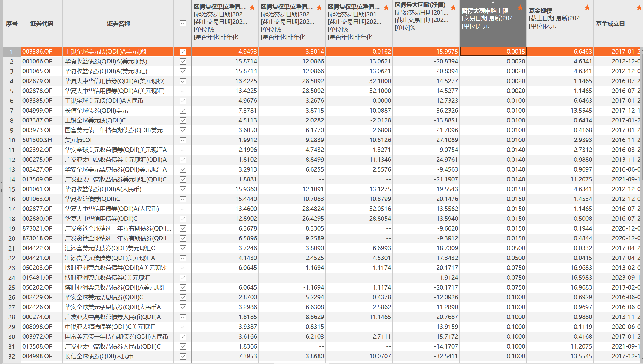Uncheck the checkbox for 工银全球美元债(QDII)A美元现汇
Image resolution: width=643 pixels, height=364 pixels.
click(x=182, y=51)
